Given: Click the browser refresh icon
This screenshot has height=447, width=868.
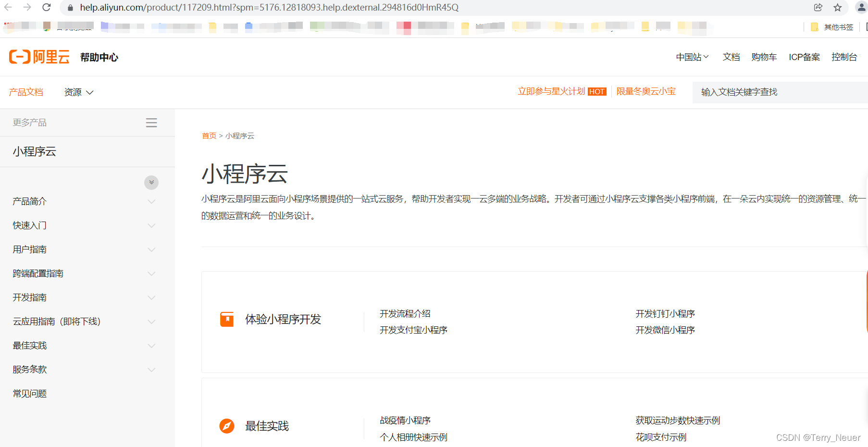Looking at the screenshot, I should 46,7.
